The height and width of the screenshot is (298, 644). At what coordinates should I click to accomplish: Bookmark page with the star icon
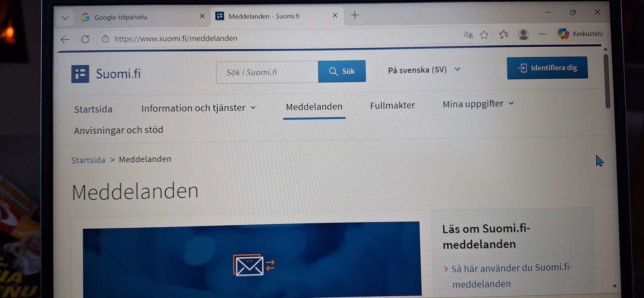484,35
